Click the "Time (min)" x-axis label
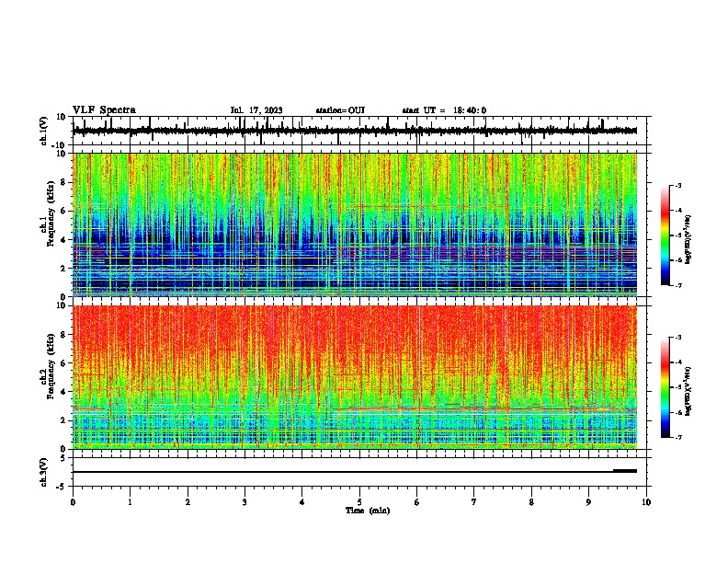 point(368,511)
